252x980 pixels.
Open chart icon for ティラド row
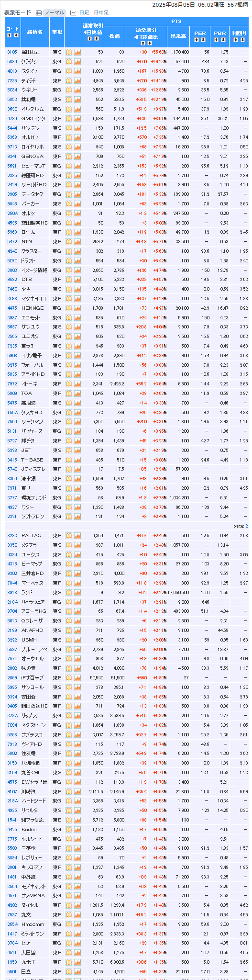pyautogui.click(x=77, y=81)
